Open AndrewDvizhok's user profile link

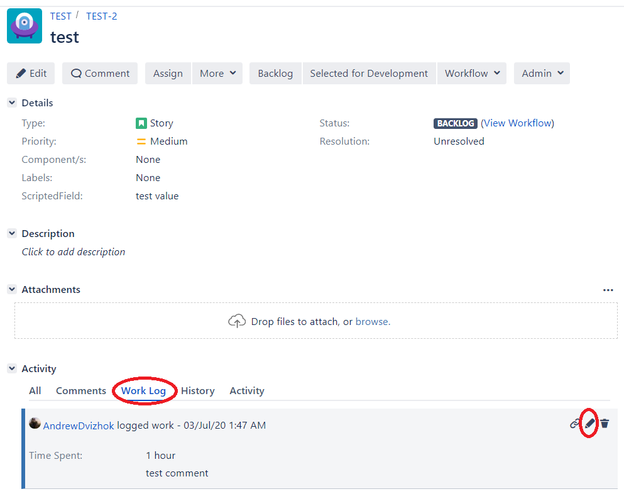[78, 426]
